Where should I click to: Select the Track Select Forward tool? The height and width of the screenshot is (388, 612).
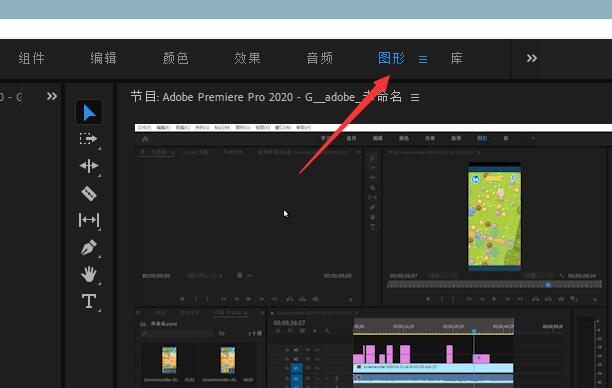tap(89, 139)
